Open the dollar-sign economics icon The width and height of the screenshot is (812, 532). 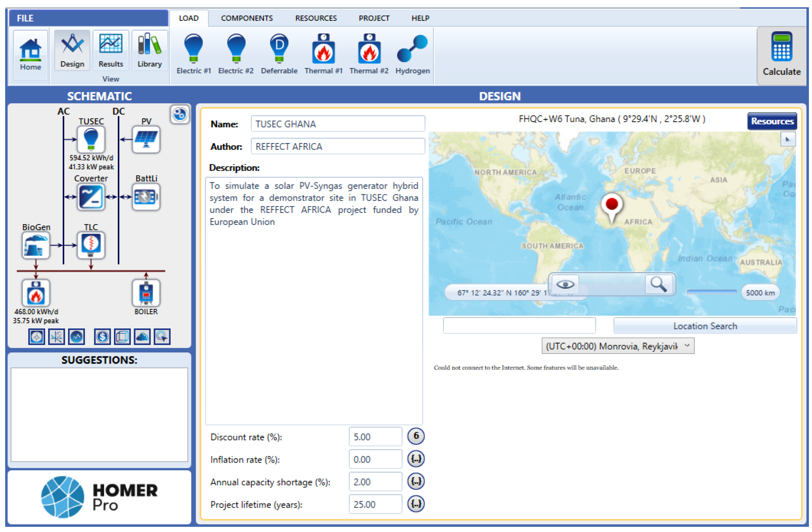(x=102, y=336)
